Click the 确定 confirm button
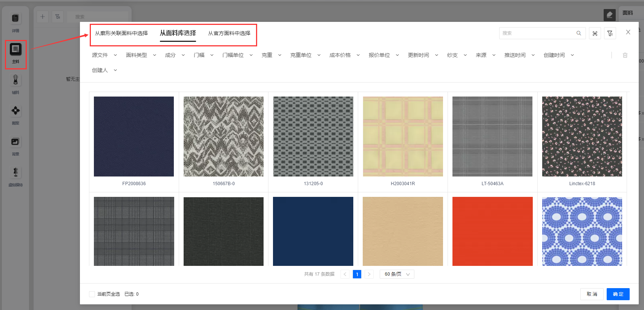Image resolution: width=644 pixels, height=310 pixels. [618, 294]
